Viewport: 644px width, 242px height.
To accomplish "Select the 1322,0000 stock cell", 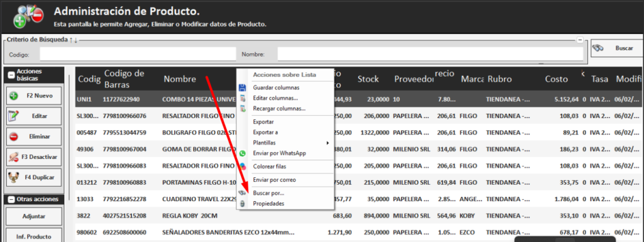I will pos(375,133).
